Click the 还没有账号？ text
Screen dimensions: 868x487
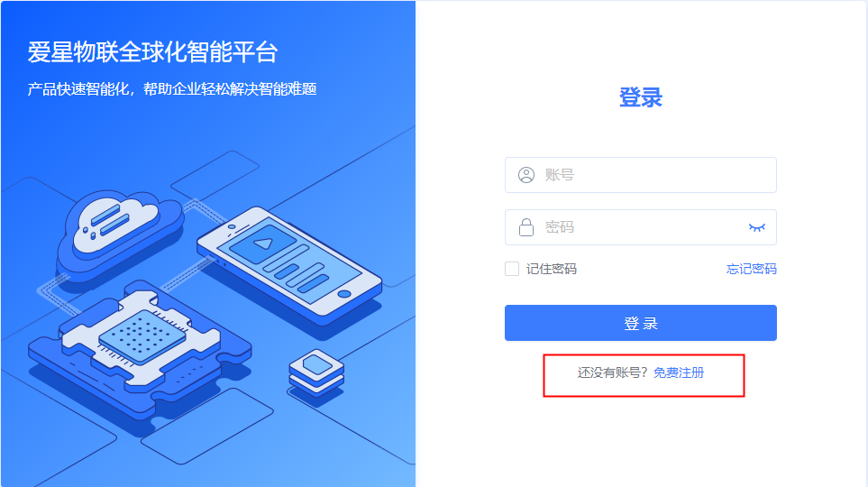(613, 372)
